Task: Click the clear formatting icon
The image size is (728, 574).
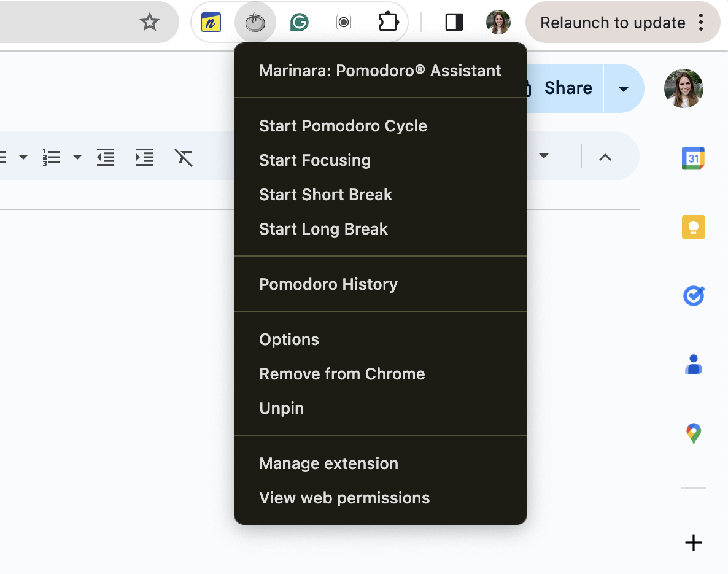Action: point(184,157)
